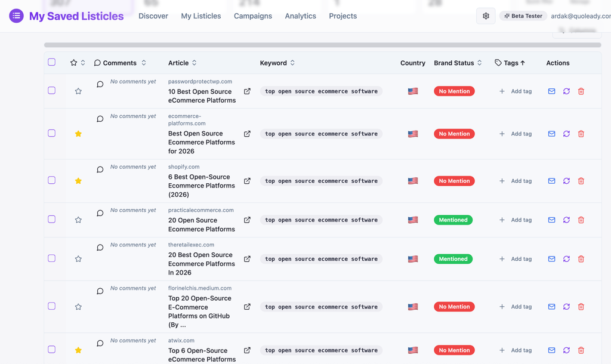Image resolution: width=611 pixels, height=364 pixels.
Task: Star the florinelchis.medium.com listicle
Action: [78, 307]
